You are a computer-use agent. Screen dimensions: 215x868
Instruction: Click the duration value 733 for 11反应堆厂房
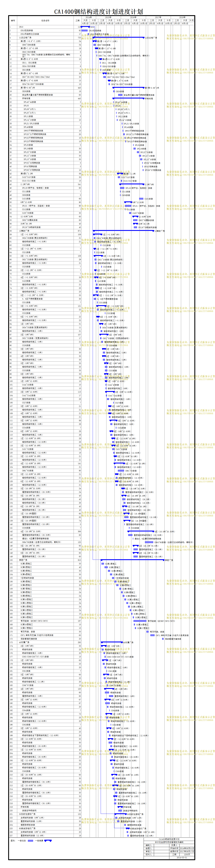pos(80,38)
